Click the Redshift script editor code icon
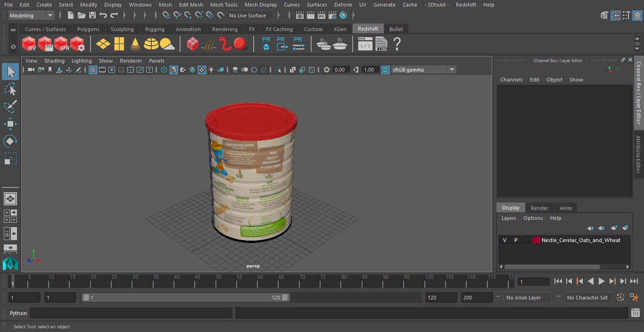 (365, 44)
